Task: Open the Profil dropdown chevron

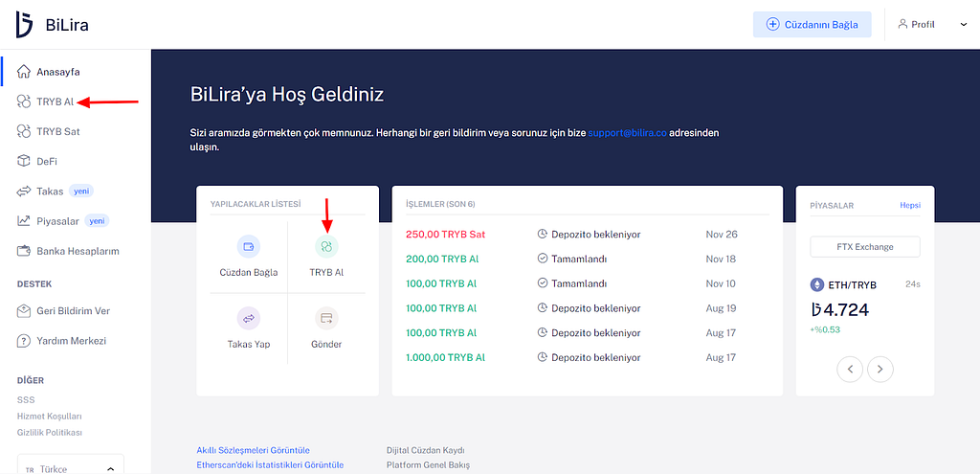Action: click(x=963, y=24)
